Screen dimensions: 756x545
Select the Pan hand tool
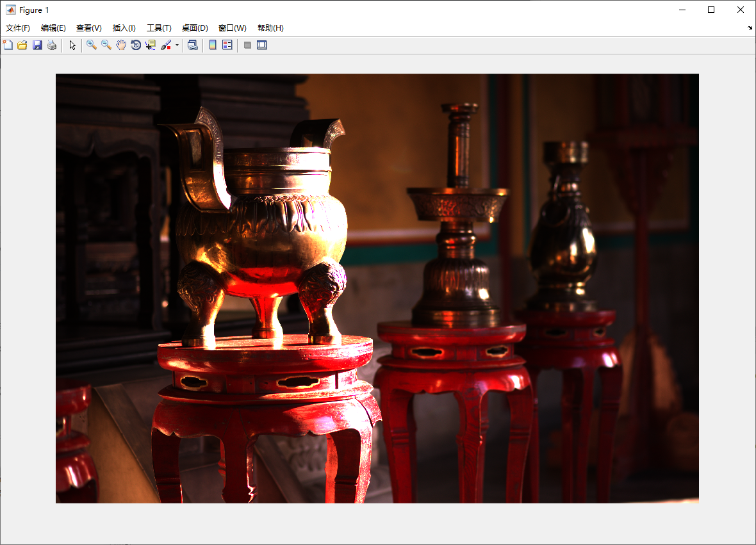click(x=121, y=45)
